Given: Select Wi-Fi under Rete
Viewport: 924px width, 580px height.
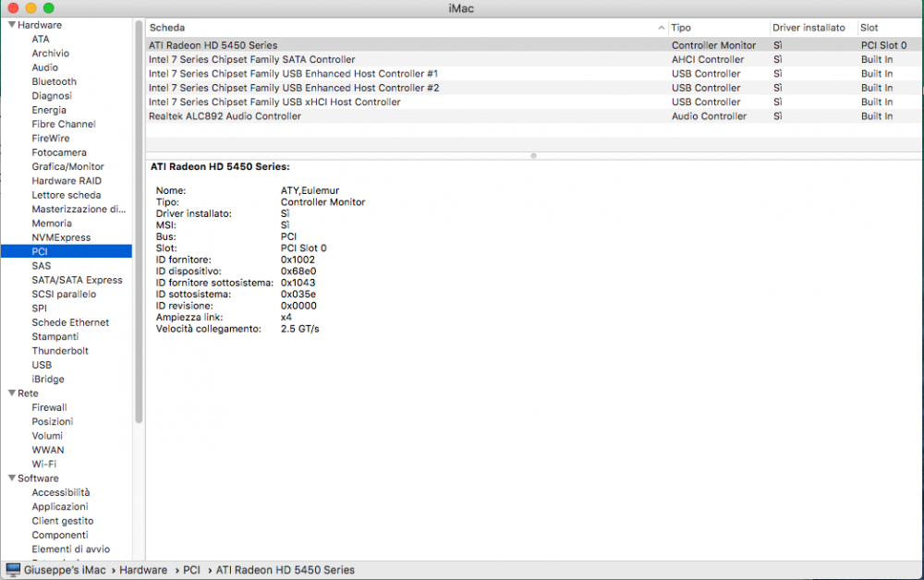Looking at the screenshot, I should 44,464.
